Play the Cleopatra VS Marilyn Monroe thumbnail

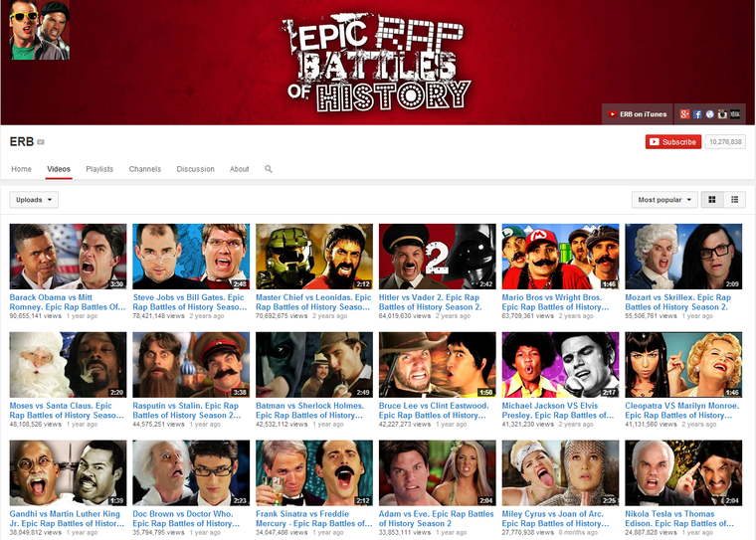(x=683, y=365)
